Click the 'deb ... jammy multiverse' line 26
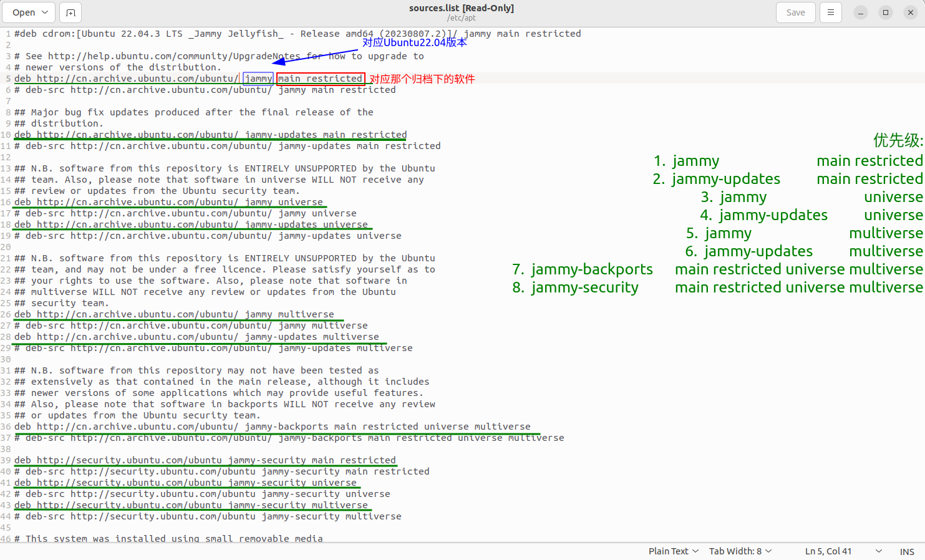 tap(174, 314)
